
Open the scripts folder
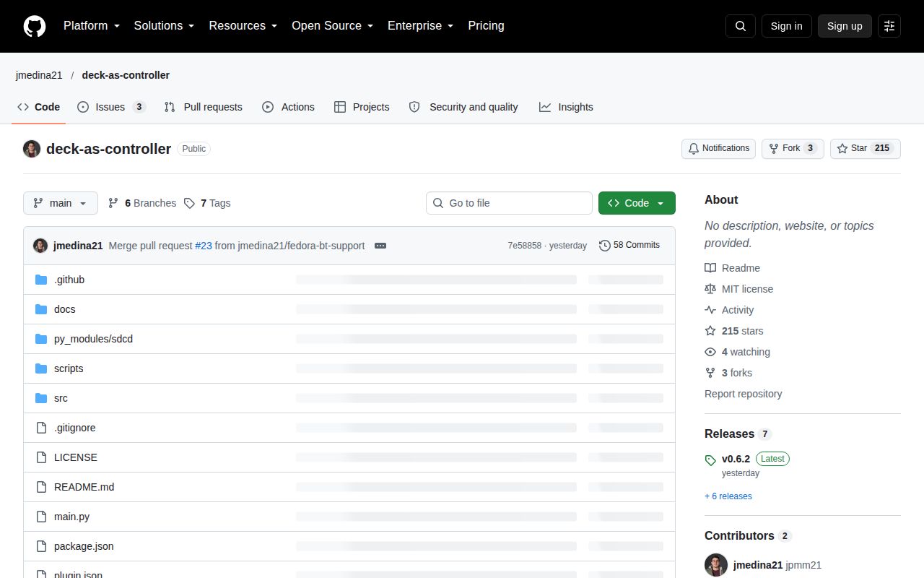click(69, 368)
